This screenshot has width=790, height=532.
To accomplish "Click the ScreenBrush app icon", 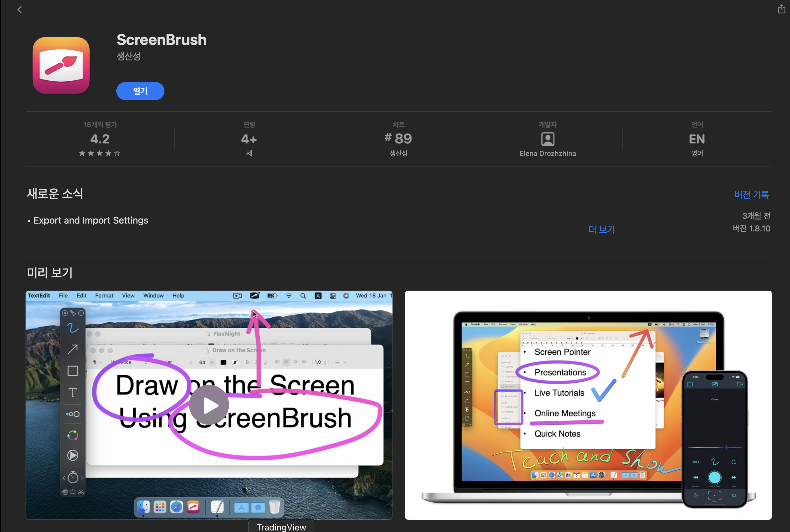I will click(x=61, y=65).
